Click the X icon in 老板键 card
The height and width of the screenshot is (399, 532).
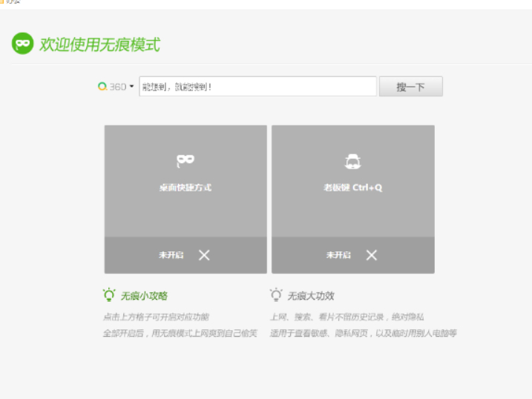[x=372, y=255]
